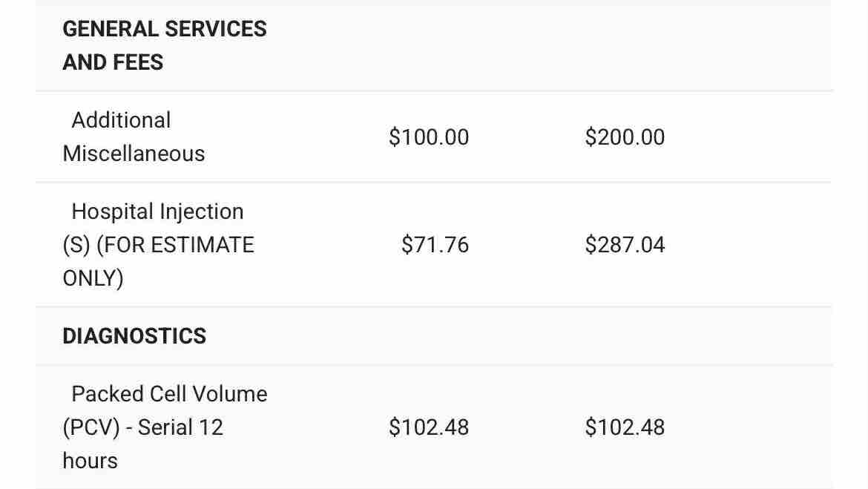Select the Additional Miscellaneous line item
868x489 pixels.
(x=134, y=137)
